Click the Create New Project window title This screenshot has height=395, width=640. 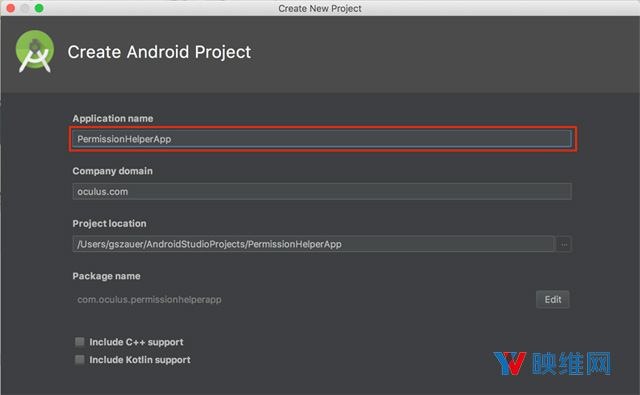pyautogui.click(x=320, y=9)
